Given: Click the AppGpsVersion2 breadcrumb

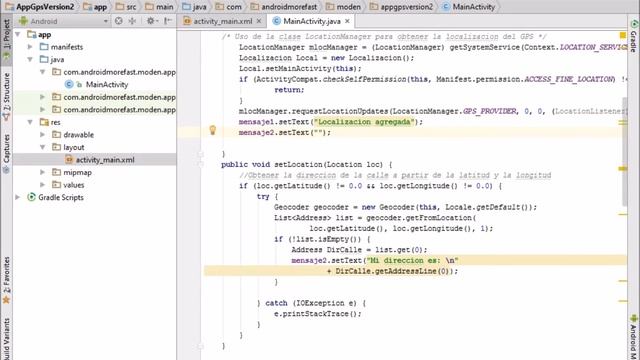Looking at the screenshot, I should click(40, 7).
